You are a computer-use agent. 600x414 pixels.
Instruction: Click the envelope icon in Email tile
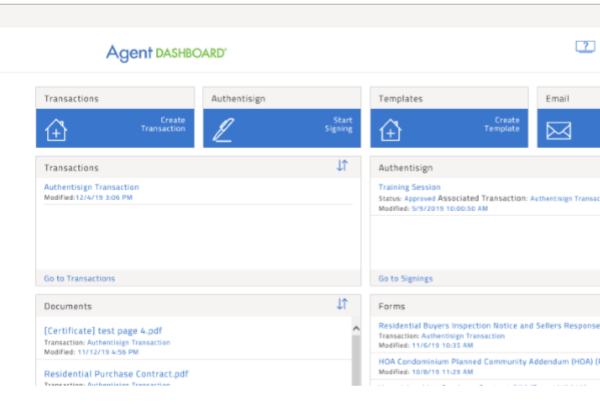(x=559, y=130)
